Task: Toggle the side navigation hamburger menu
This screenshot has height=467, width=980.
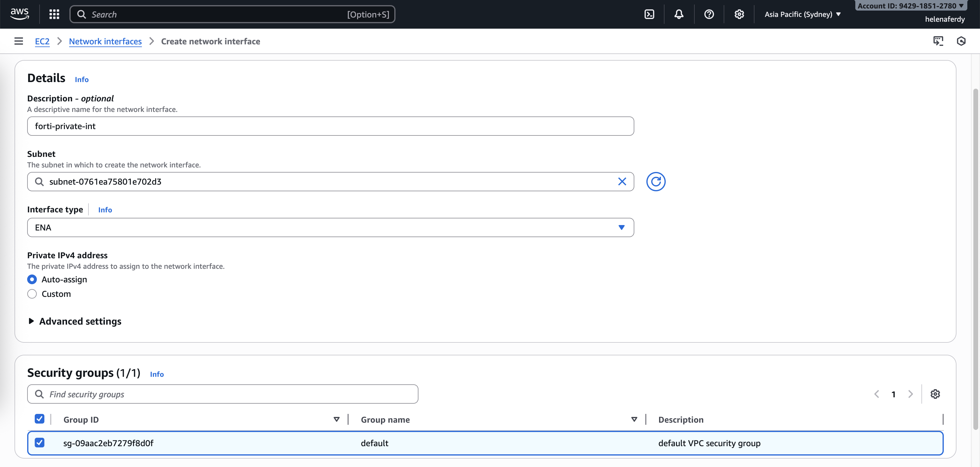Action: pos(19,41)
